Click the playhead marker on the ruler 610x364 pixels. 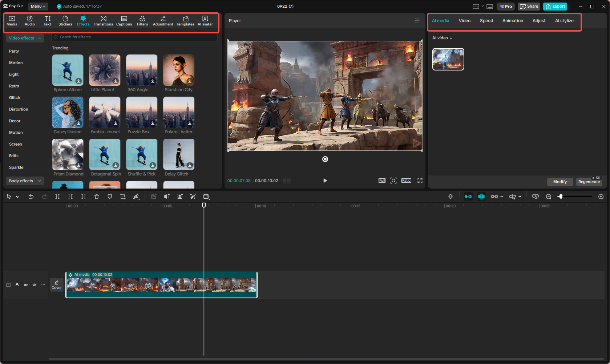(204, 205)
